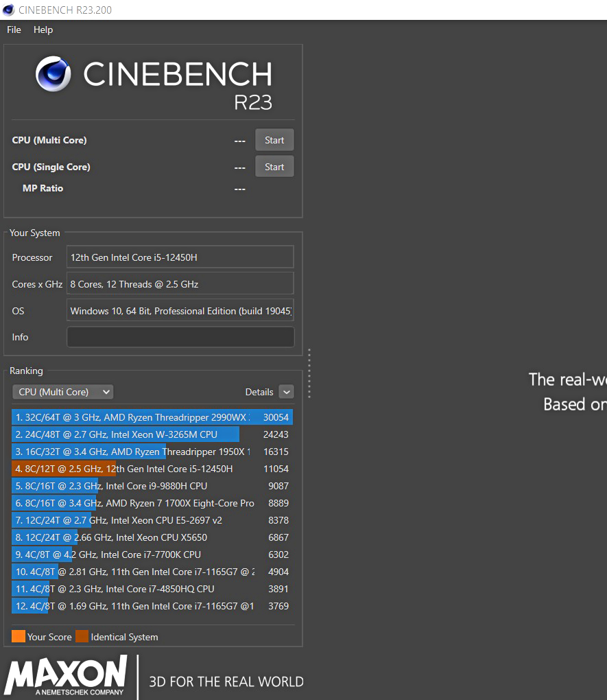The height and width of the screenshot is (700, 607).
Task: Start the CPU (Multi Core) benchmark
Action: click(274, 140)
